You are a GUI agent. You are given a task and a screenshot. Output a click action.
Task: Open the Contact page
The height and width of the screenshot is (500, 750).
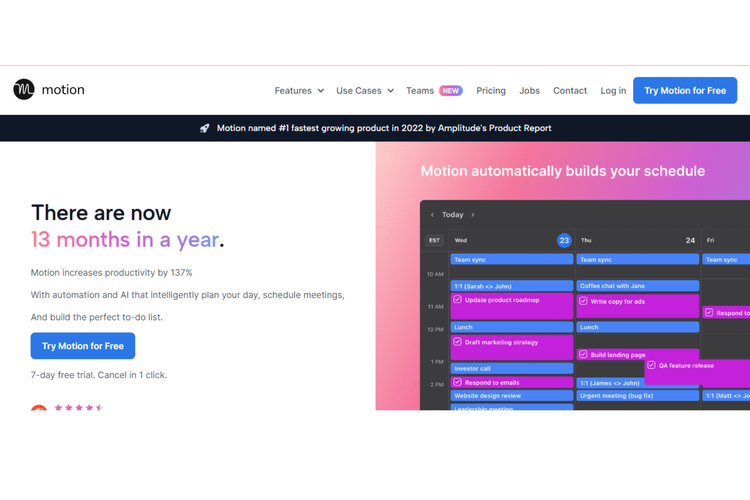click(570, 90)
